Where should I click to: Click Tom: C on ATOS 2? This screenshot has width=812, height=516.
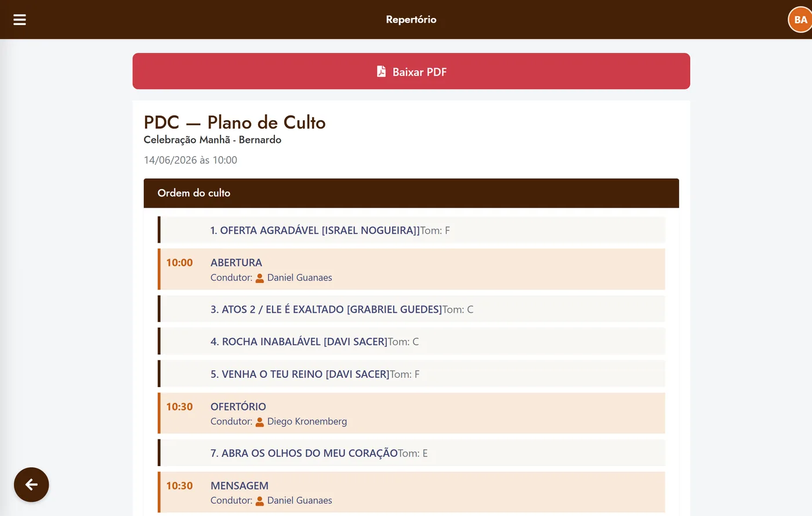coord(458,309)
